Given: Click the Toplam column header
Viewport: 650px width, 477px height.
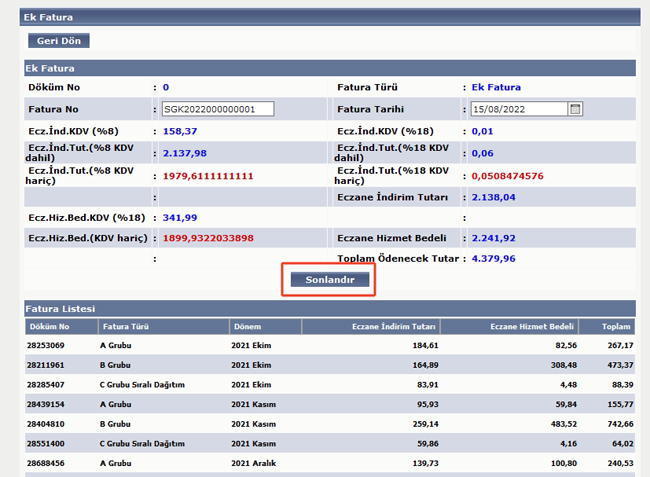Looking at the screenshot, I should pos(607,327).
